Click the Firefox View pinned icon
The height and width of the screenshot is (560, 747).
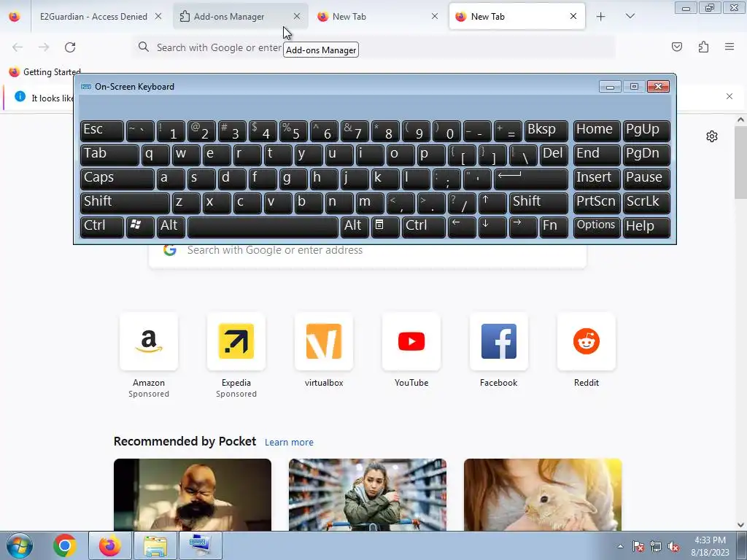tap(15, 16)
